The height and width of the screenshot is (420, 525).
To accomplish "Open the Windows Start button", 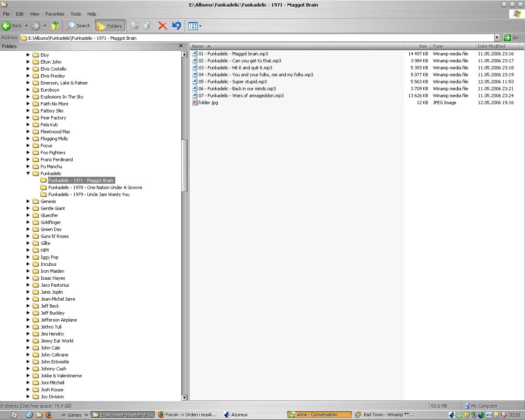I will click(x=13, y=415).
